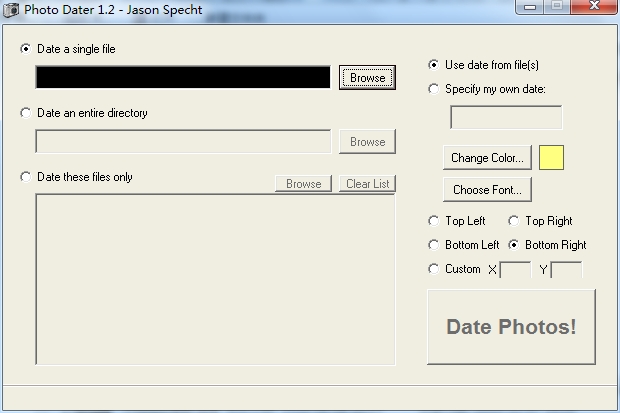Click the single file path field

[x=183, y=78]
